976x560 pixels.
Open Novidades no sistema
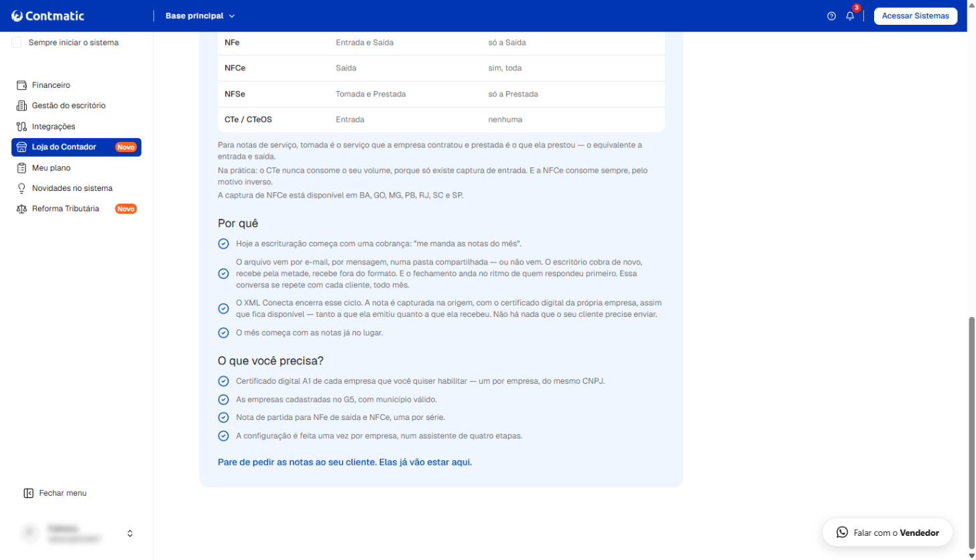[x=76, y=188]
